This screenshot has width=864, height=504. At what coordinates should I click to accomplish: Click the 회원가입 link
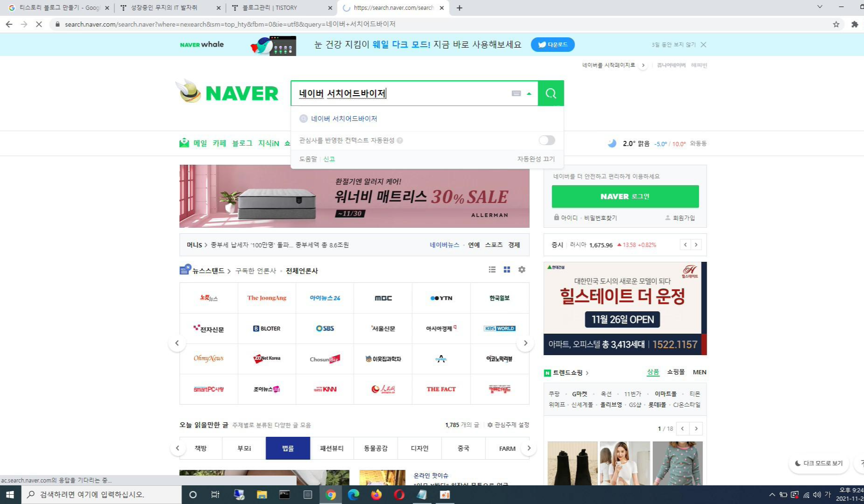click(680, 218)
